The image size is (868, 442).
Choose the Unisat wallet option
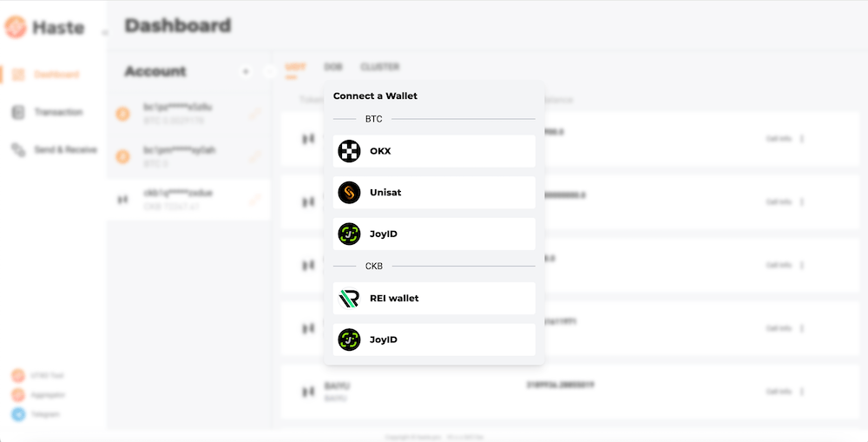point(434,193)
